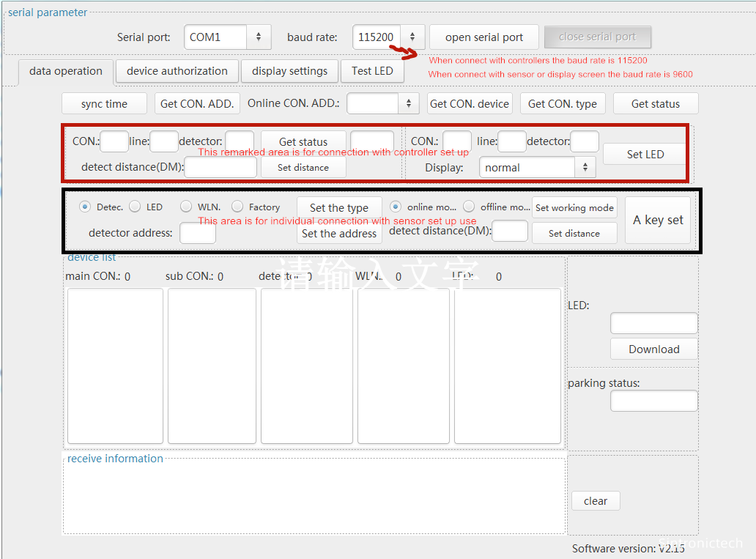Pick the Factory radio option
The width and height of the screenshot is (756, 559).
click(x=237, y=207)
